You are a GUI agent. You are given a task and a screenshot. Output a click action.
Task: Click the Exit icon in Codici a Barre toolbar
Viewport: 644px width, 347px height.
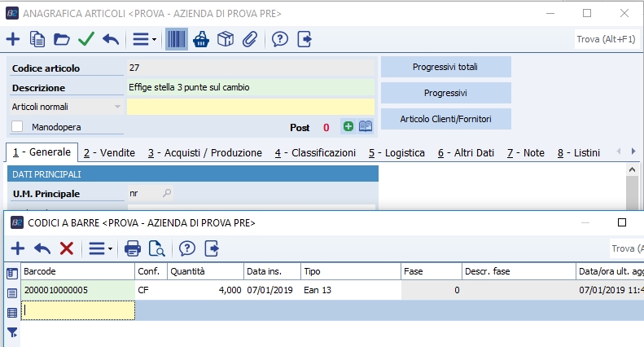[212, 248]
